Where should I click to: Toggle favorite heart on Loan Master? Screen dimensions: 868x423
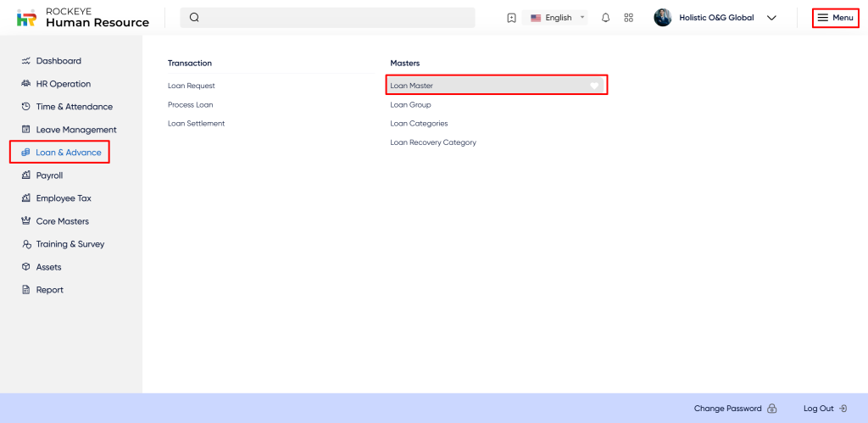pos(594,86)
